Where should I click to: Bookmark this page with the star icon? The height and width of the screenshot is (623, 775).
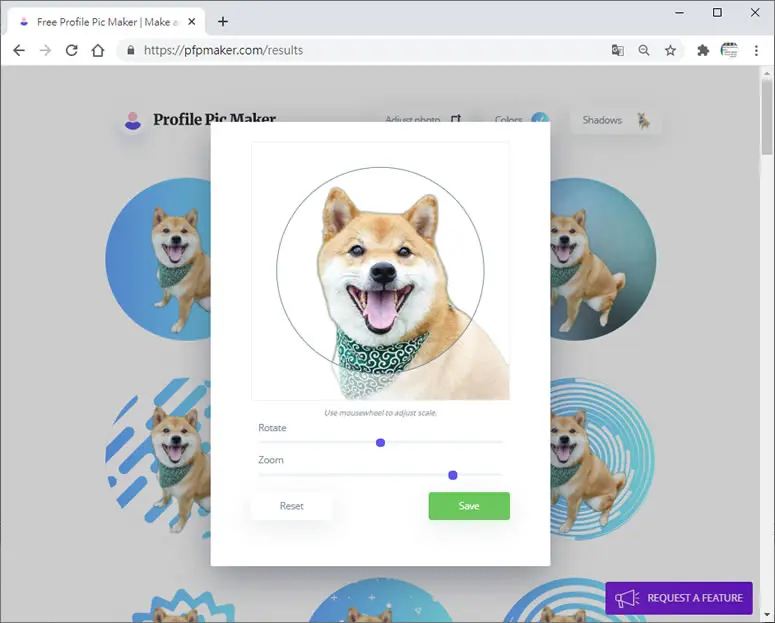(x=670, y=50)
